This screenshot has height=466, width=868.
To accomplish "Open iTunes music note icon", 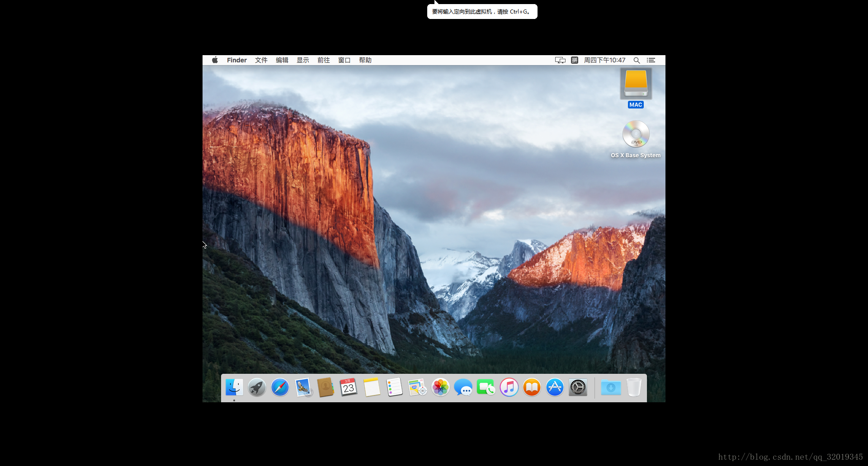I will [x=509, y=387].
